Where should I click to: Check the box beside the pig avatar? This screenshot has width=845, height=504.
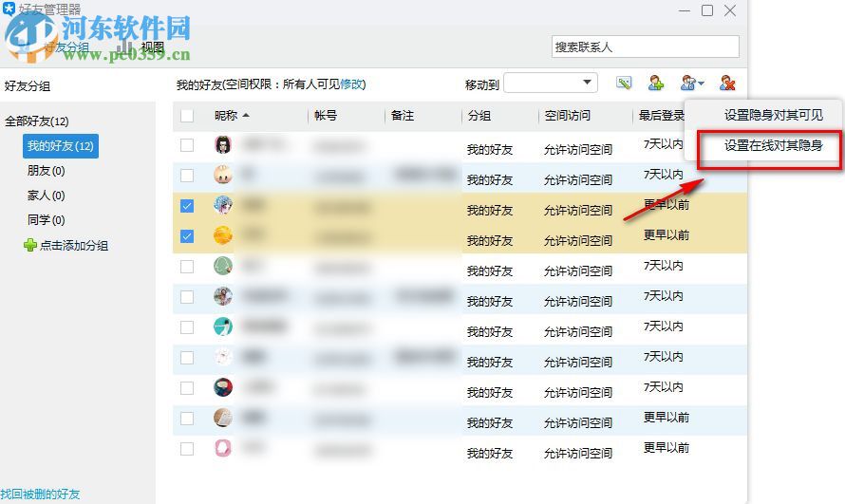tap(187, 175)
